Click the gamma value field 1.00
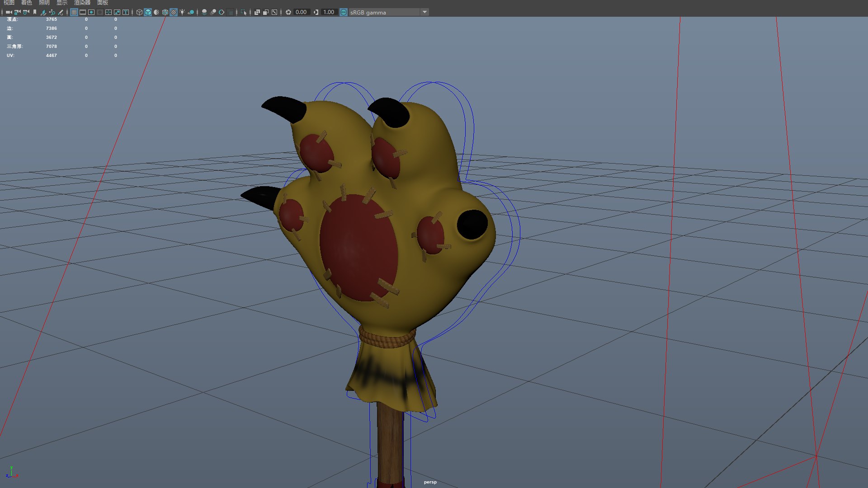868x488 pixels. coord(329,12)
